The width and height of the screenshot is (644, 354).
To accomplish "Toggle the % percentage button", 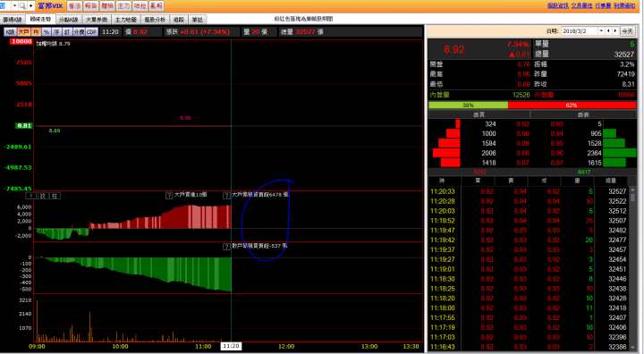I will coord(47,32).
